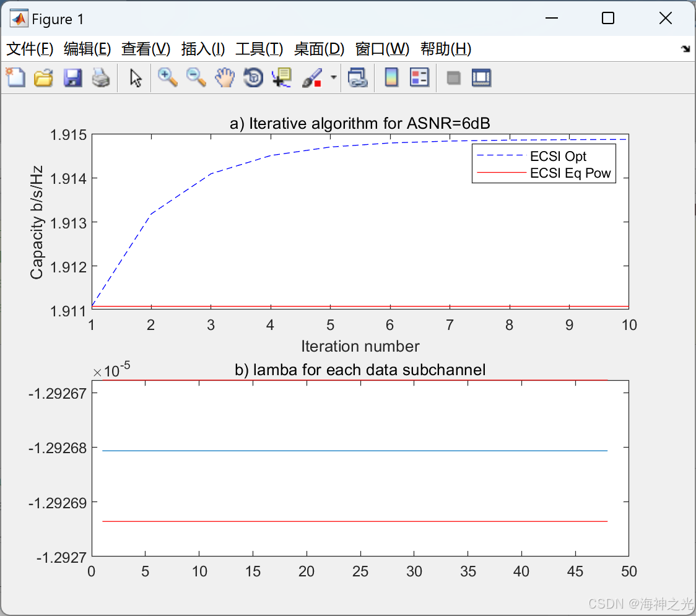
Task: Open the 工具(T) menu
Action: 259,49
